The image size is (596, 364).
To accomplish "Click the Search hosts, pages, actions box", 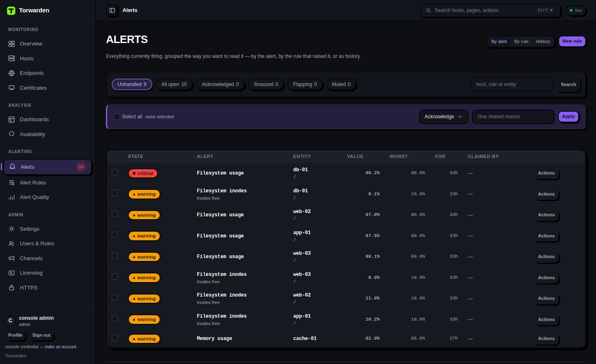I will 490,10.
